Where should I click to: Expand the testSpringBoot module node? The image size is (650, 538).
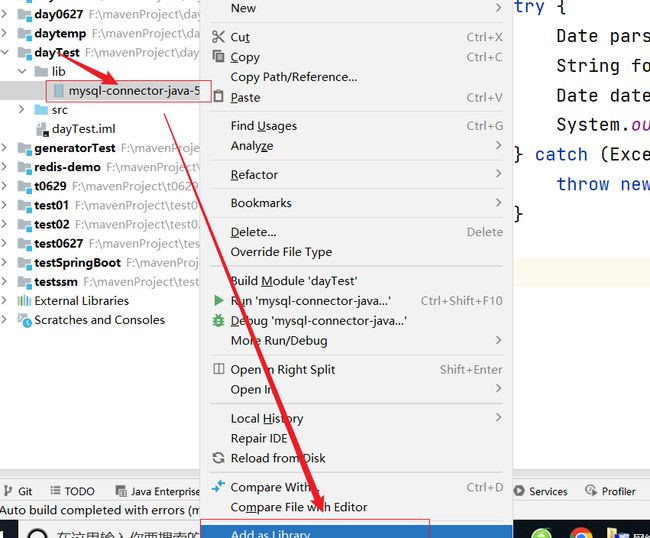tap(4, 262)
